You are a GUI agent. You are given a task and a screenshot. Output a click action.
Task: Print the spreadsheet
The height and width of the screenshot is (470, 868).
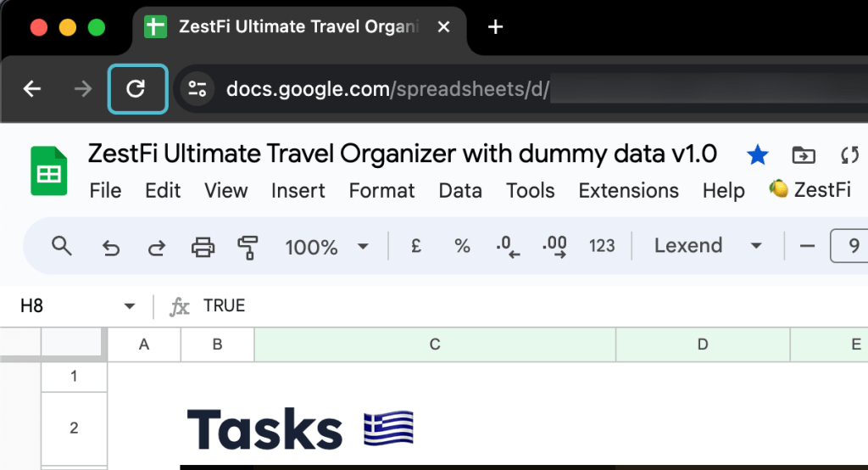(x=203, y=247)
